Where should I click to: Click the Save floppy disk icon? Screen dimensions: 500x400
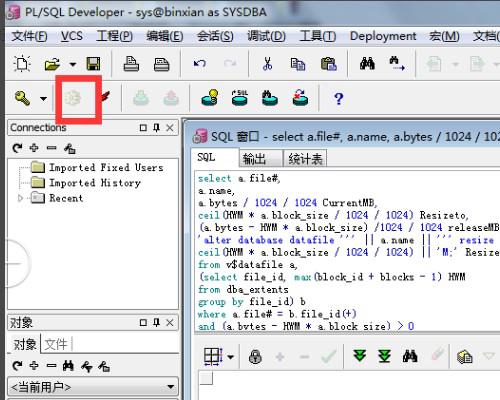tap(93, 63)
